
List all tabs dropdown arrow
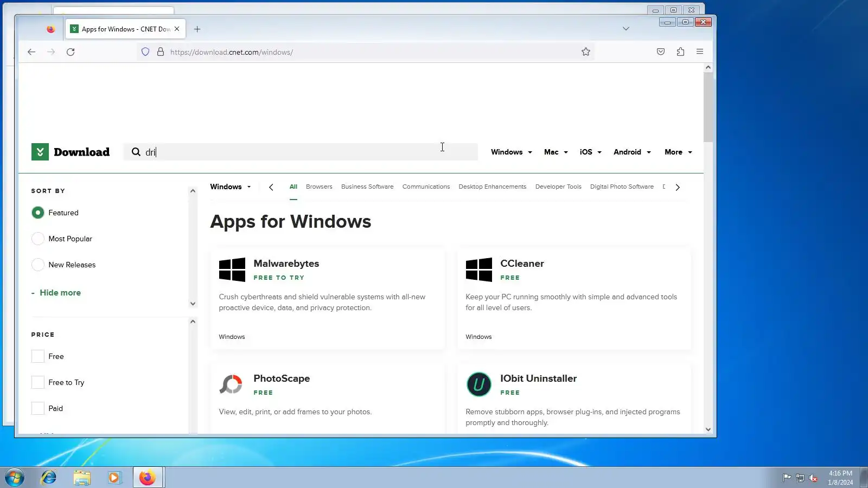[x=626, y=29]
